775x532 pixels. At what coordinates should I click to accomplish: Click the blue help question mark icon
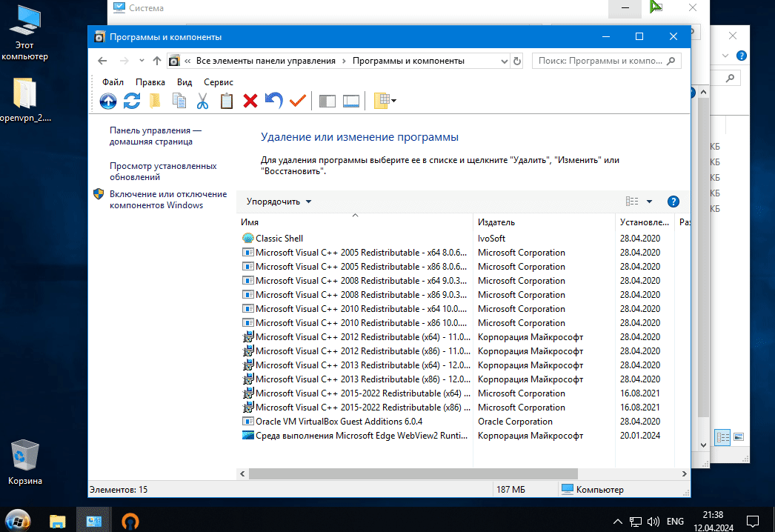(x=673, y=202)
